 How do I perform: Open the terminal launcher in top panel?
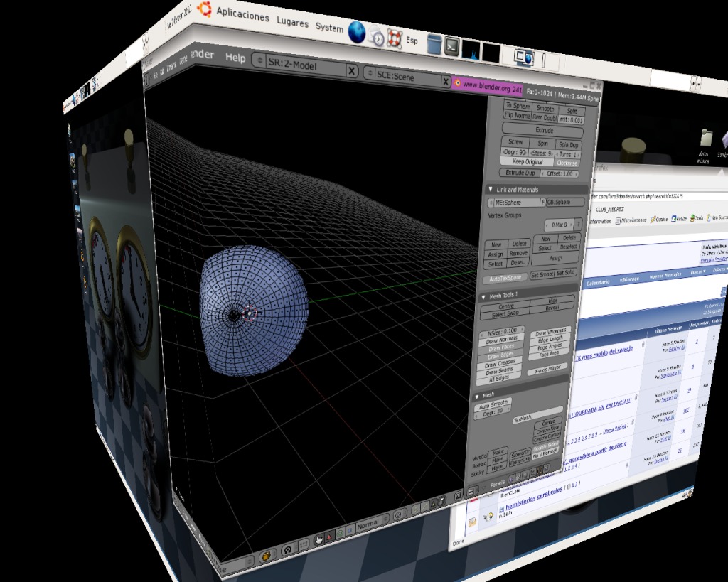(x=452, y=46)
